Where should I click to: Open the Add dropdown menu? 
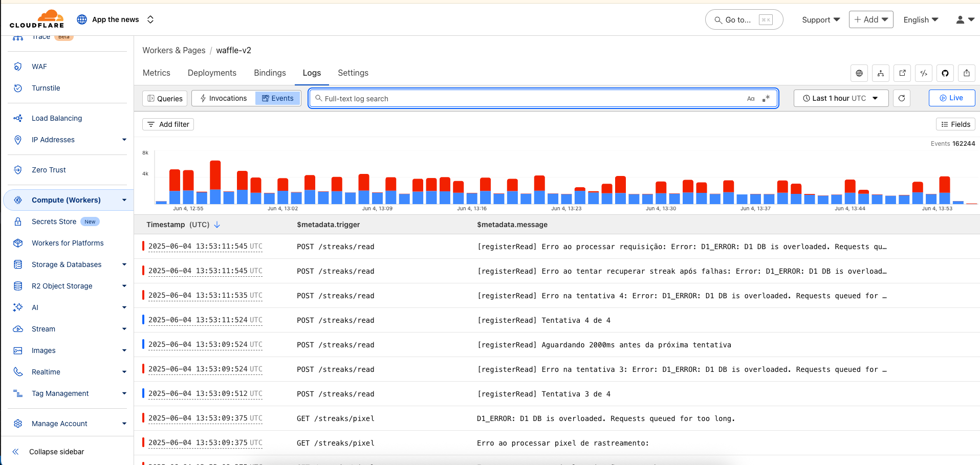click(x=871, y=19)
